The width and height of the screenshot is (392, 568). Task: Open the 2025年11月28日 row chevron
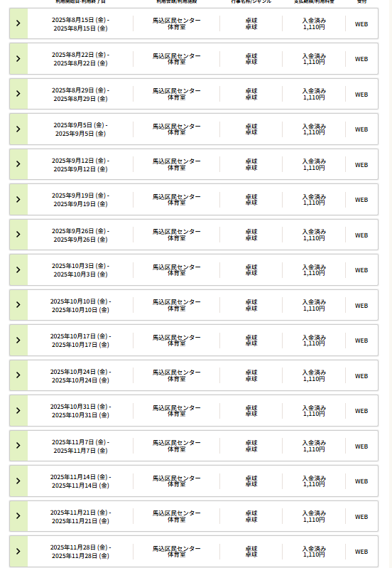pos(18,552)
